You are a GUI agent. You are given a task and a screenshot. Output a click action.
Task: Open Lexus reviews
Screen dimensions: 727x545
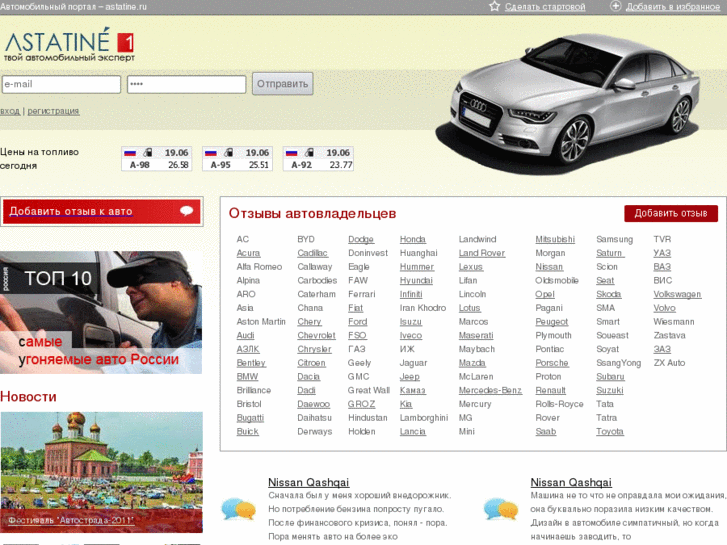471,267
